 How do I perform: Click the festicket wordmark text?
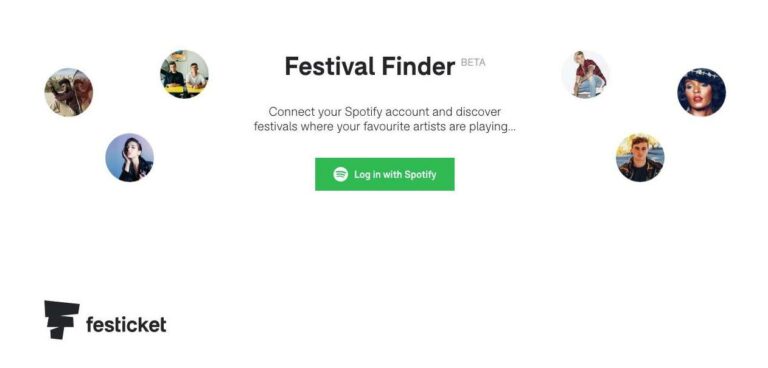126,324
